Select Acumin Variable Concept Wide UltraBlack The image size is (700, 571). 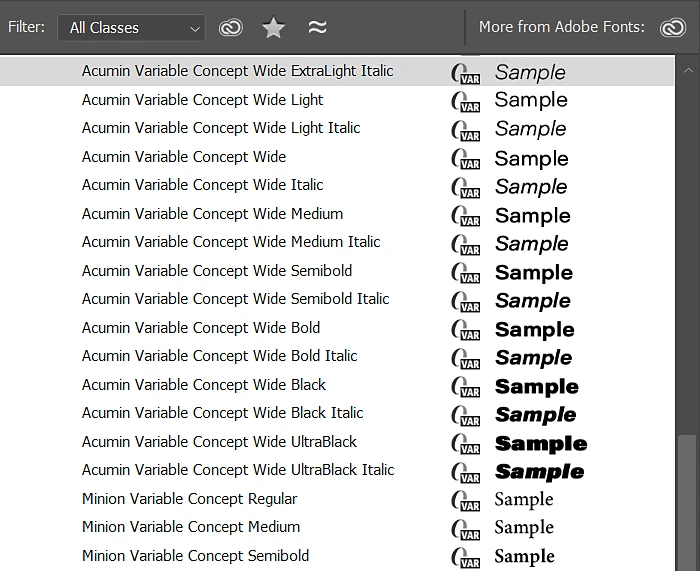tap(337, 442)
